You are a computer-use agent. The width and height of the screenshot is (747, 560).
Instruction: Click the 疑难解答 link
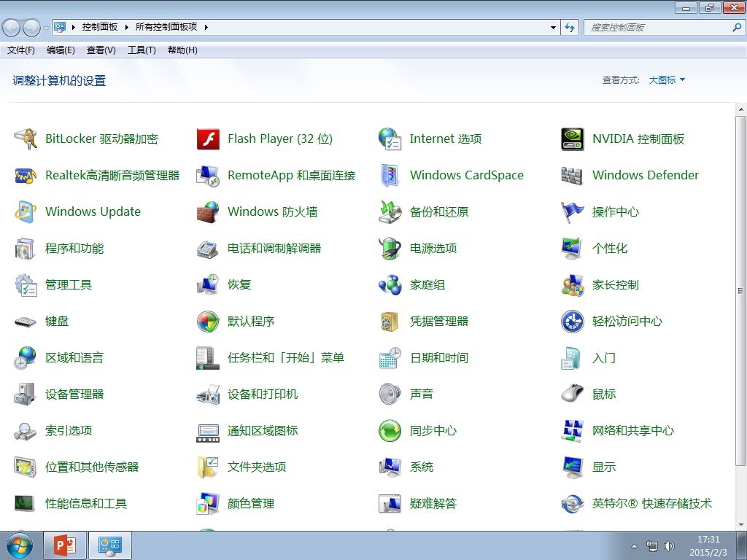pyautogui.click(x=433, y=503)
